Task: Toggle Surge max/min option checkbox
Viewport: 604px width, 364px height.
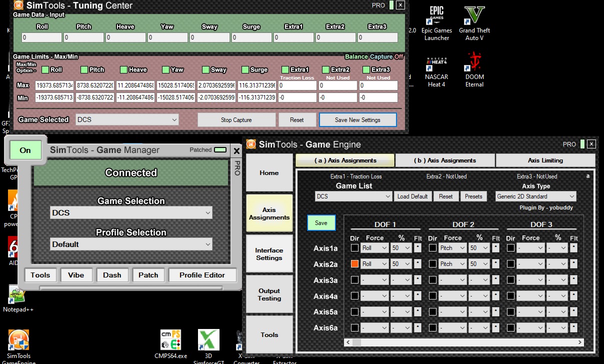Action: pyautogui.click(x=245, y=69)
